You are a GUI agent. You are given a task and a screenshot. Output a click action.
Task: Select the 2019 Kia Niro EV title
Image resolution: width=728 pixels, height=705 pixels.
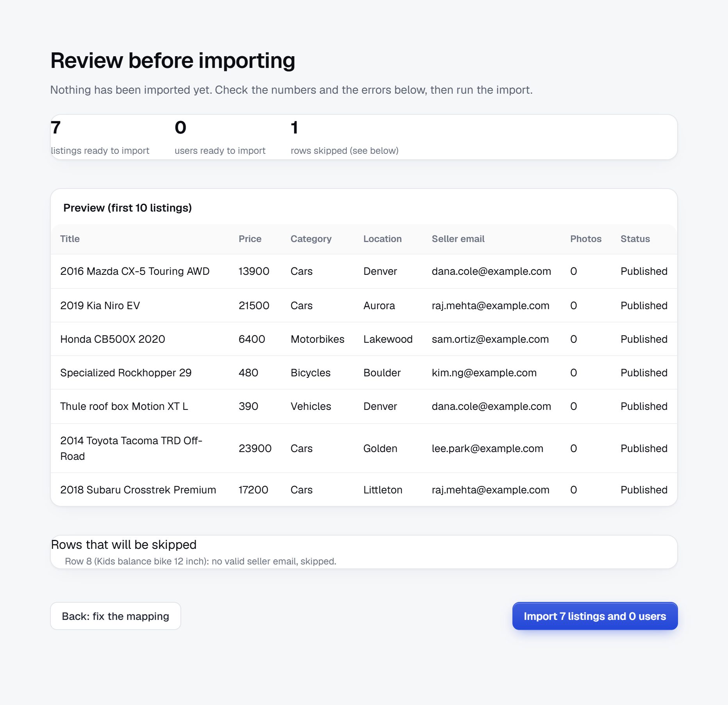100,306
